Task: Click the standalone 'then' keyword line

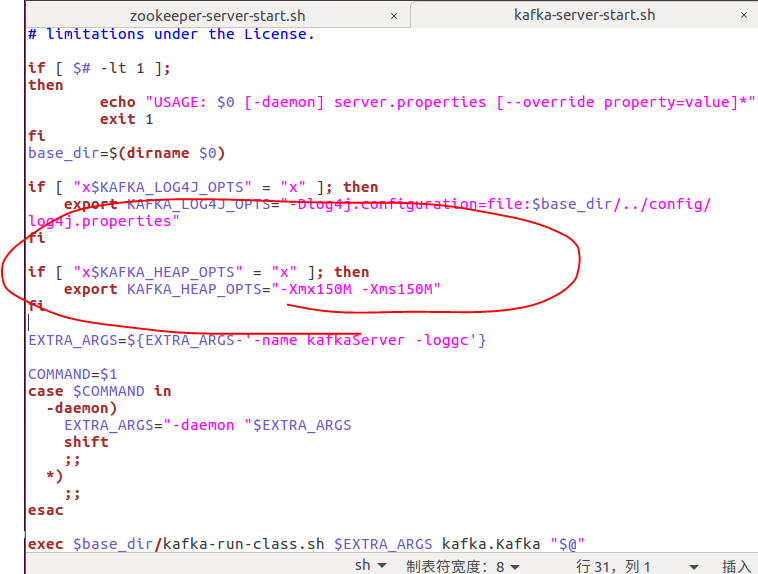Action: point(46,85)
